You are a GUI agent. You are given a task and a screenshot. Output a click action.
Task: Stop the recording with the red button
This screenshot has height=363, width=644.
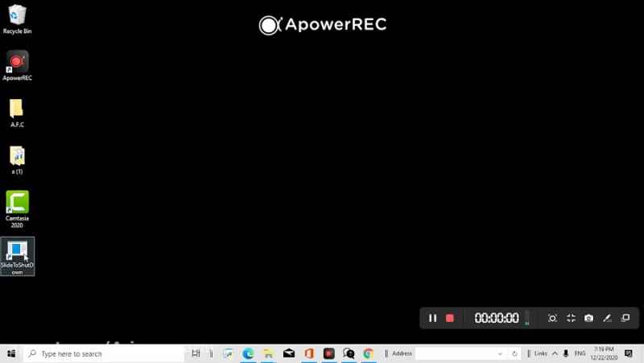(450, 319)
